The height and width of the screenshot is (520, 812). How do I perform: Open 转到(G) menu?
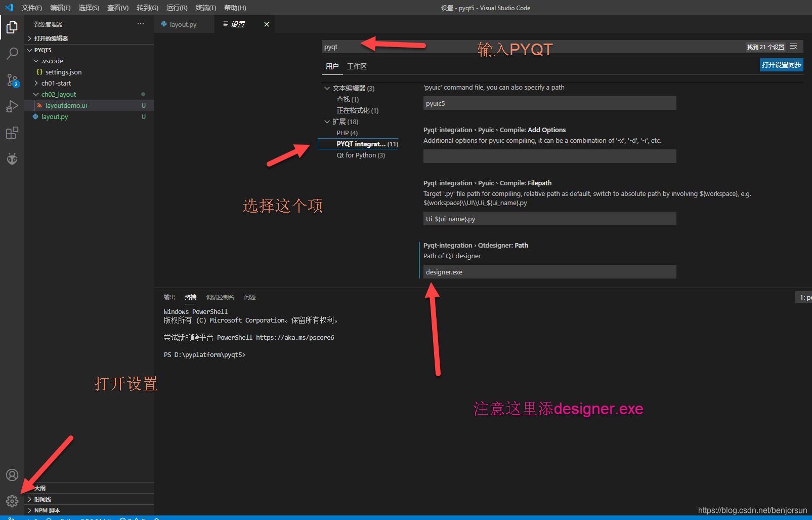coord(147,8)
